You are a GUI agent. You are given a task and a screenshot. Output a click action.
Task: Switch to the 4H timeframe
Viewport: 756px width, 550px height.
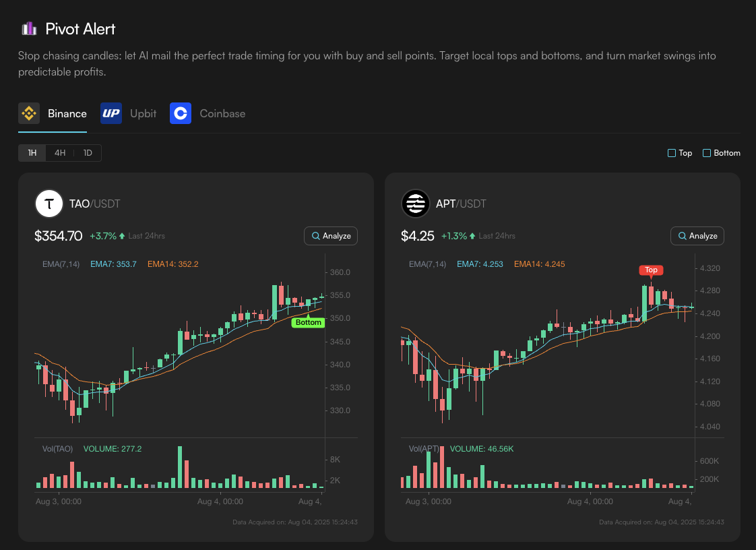tap(60, 153)
